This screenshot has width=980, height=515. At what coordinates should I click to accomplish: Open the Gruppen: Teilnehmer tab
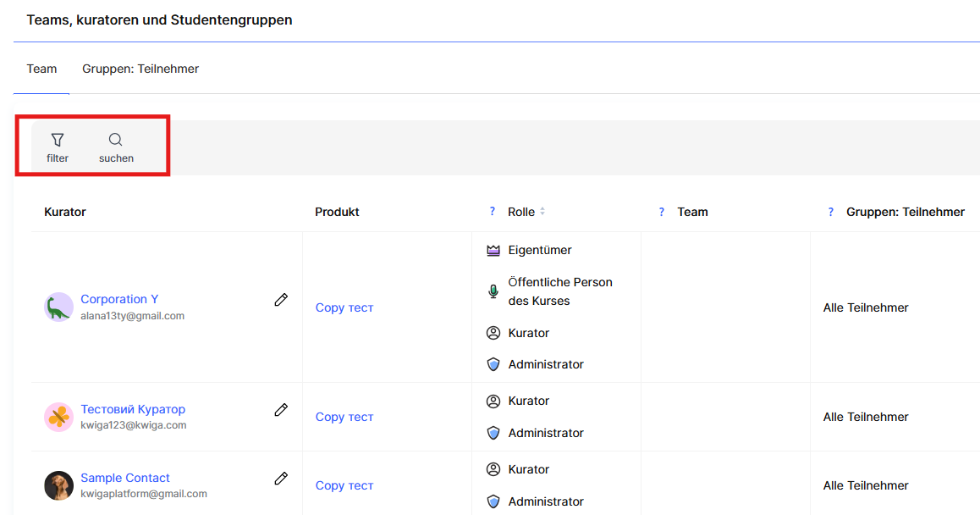click(x=140, y=69)
